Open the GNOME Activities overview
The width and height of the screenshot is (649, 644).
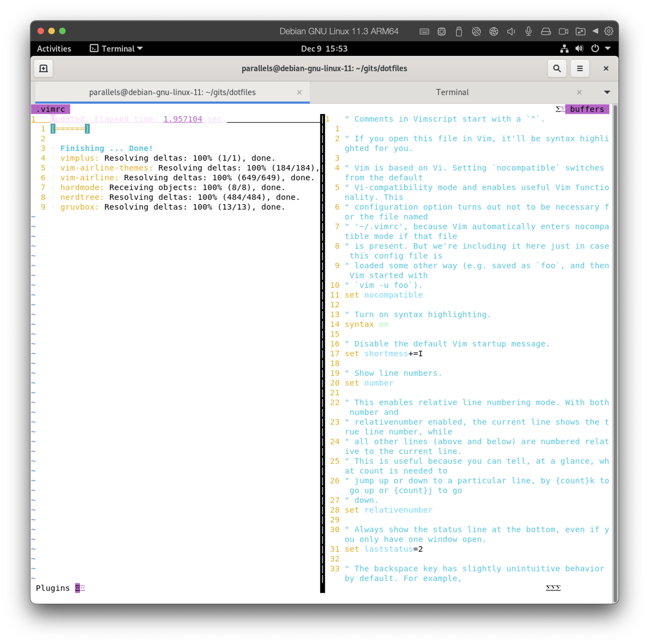pyautogui.click(x=54, y=49)
